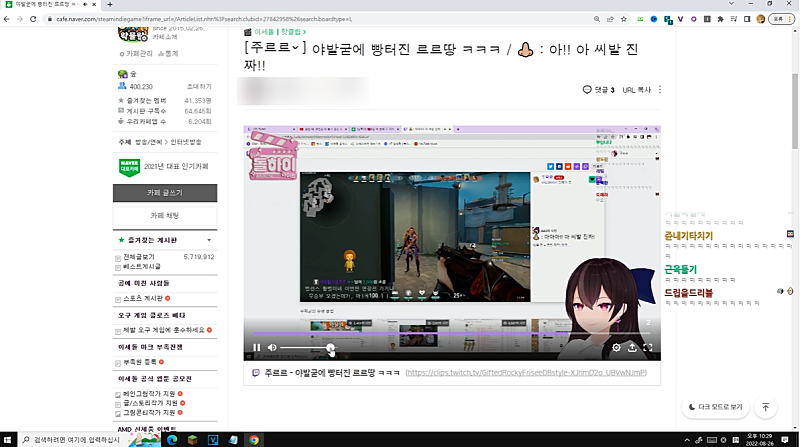Open the Extensions puzzle piece icon

[720, 19]
